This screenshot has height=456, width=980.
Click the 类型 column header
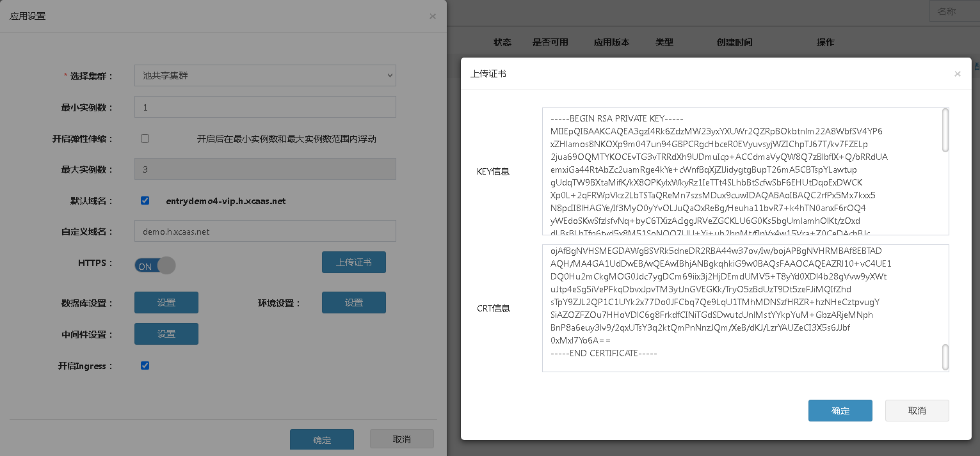[x=664, y=42]
